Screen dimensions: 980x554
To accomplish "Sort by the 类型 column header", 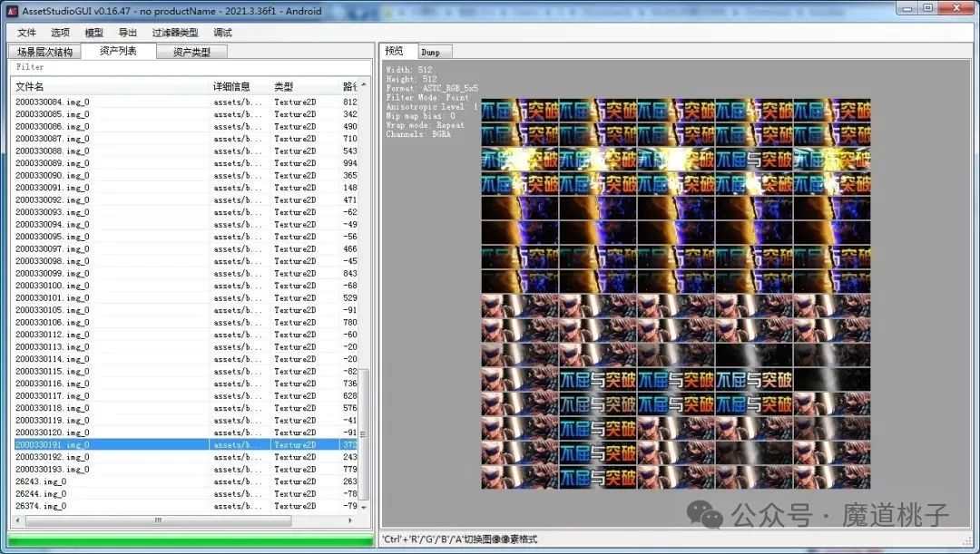I will (x=304, y=86).
